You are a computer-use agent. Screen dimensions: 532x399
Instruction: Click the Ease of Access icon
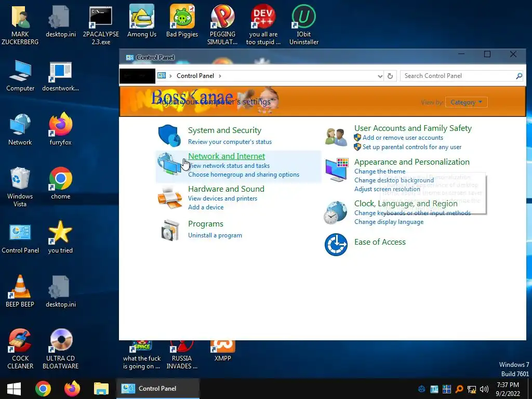tap(336, 244)
